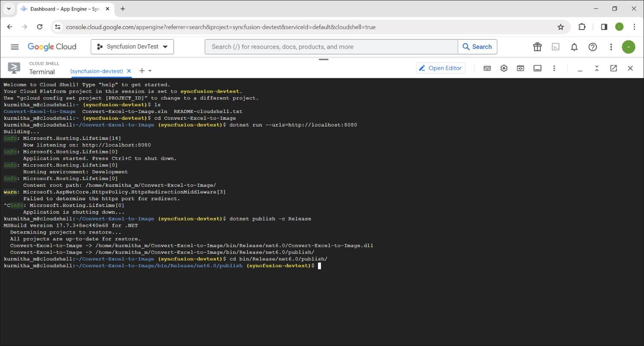Click the Open Editor button
This screenshot has height=346, width=644.
pyautogui.click(x=440, y=68)
